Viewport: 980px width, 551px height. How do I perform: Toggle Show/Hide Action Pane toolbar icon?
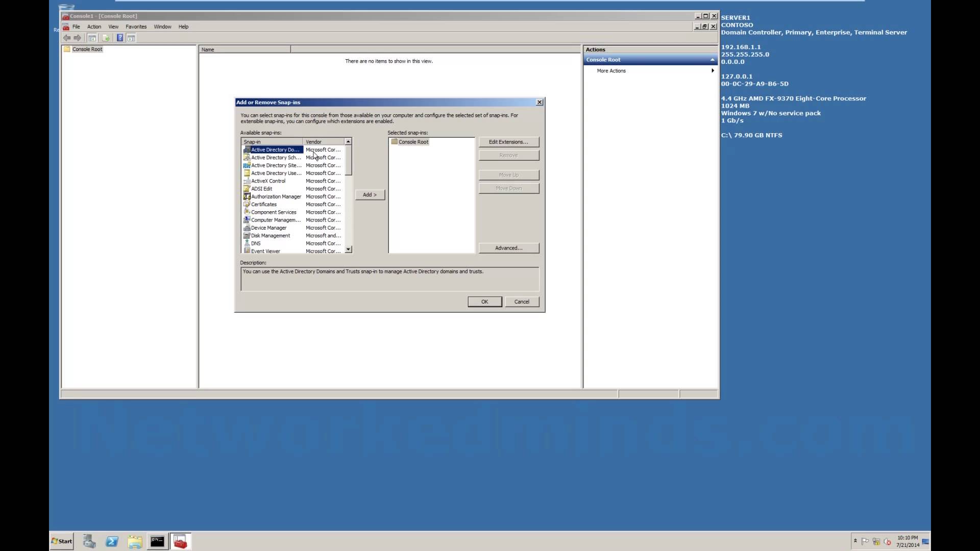click(x=131, y=38)
